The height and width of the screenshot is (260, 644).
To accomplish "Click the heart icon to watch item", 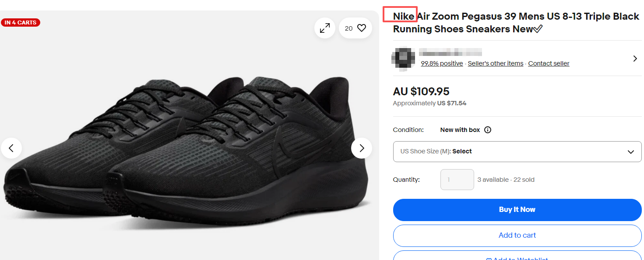I will click(361, 28).
